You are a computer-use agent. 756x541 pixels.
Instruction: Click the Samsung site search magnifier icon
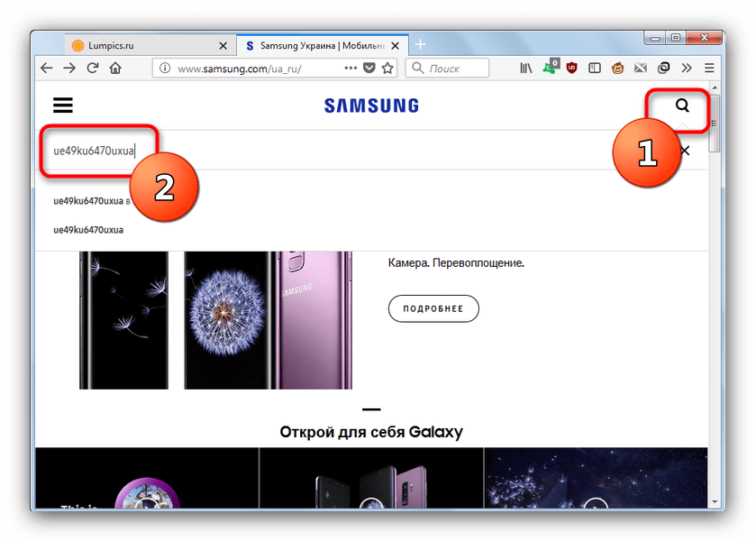(682, 105)
